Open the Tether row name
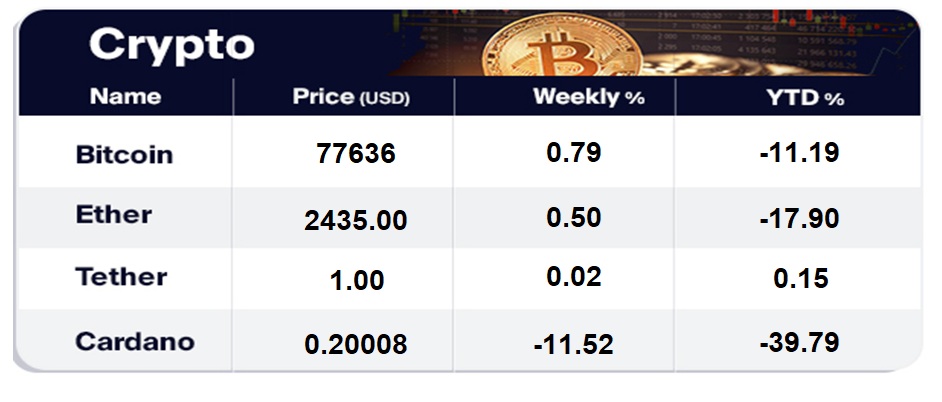This screenshot has width=942, height=402. click(x=121, y=276)
